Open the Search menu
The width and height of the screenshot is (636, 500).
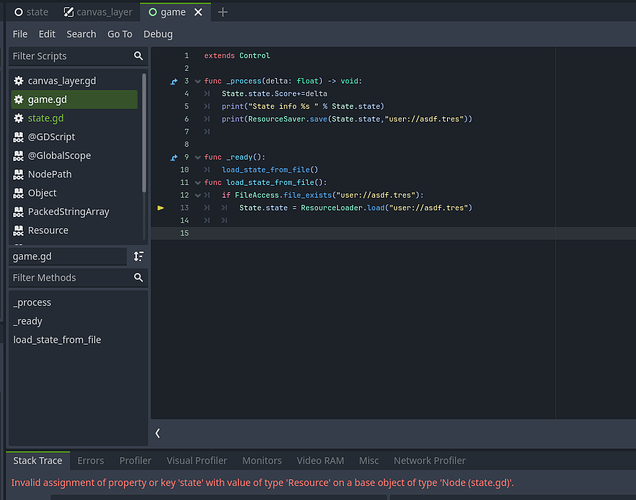82,34
